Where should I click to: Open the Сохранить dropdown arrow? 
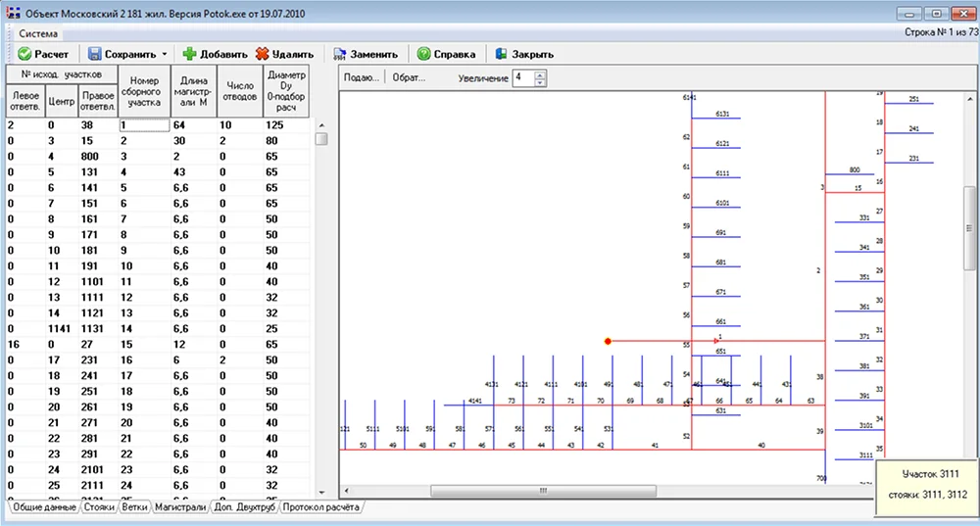point(165,55)
